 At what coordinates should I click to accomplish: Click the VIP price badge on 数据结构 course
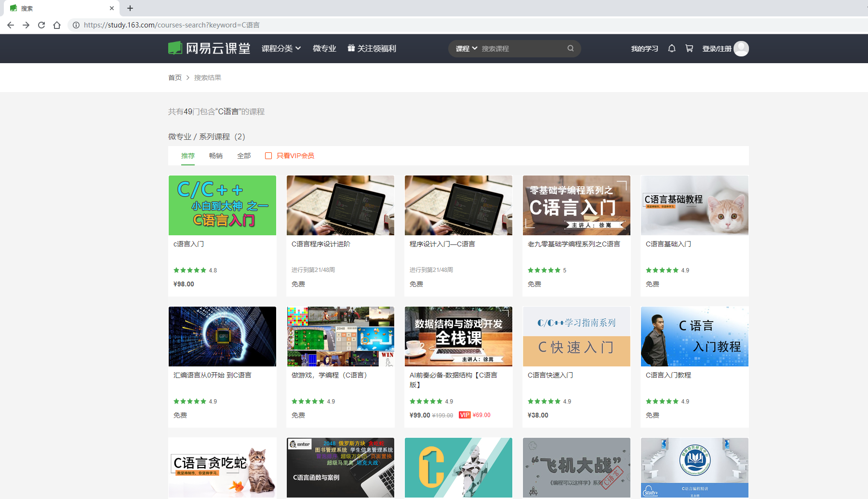tap(465, 415)
